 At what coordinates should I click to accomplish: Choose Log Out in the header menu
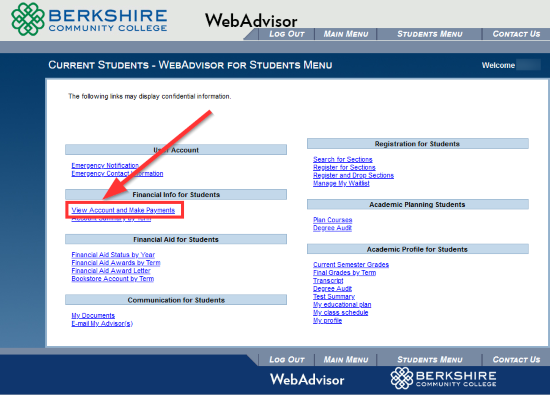(x=287, y=34)
